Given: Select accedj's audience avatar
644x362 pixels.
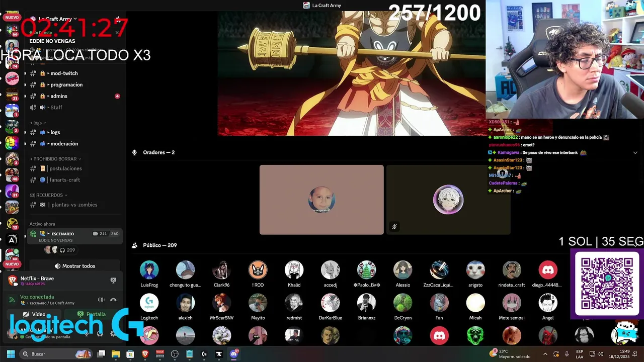Looking at the screenshot, I should [x=330, y=270].
